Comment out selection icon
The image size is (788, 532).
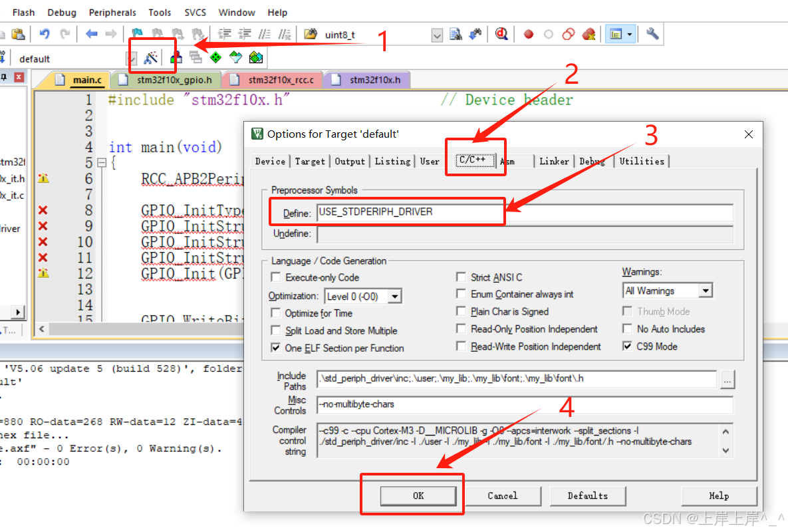point(265,34)
